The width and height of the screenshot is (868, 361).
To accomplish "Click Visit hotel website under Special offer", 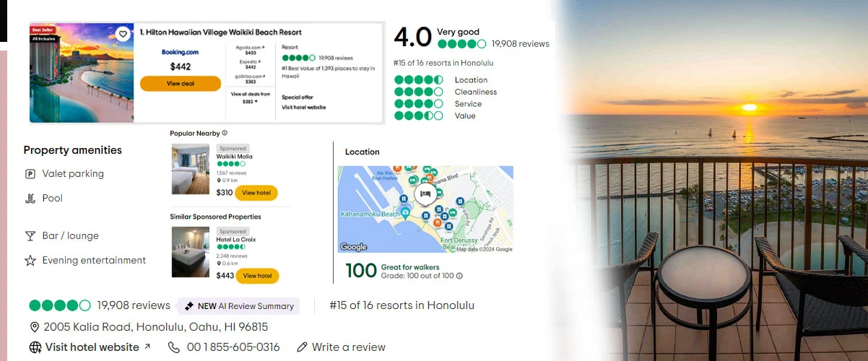I will point(303,108).
